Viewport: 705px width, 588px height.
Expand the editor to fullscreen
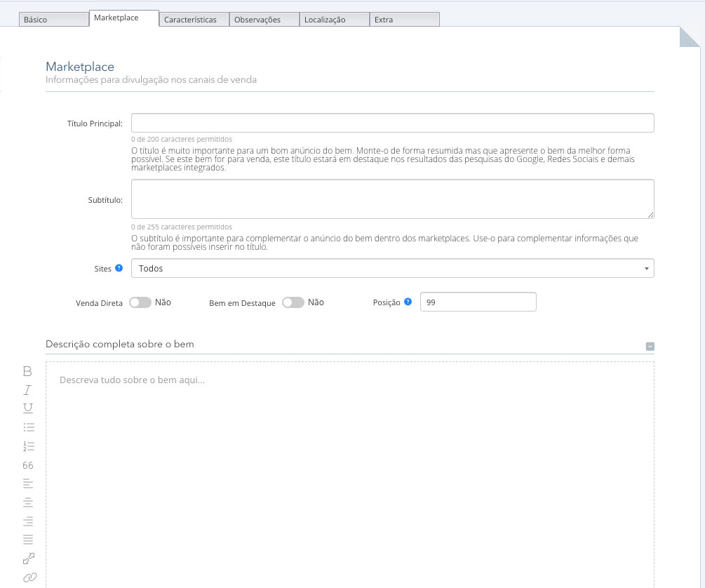[x=27, y=559]
